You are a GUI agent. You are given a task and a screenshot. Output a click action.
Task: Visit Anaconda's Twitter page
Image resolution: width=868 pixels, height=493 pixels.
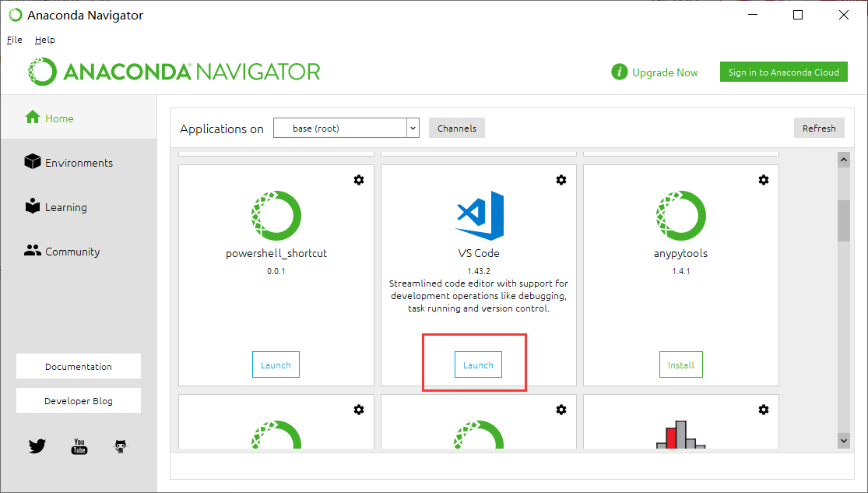pos(37,446)
